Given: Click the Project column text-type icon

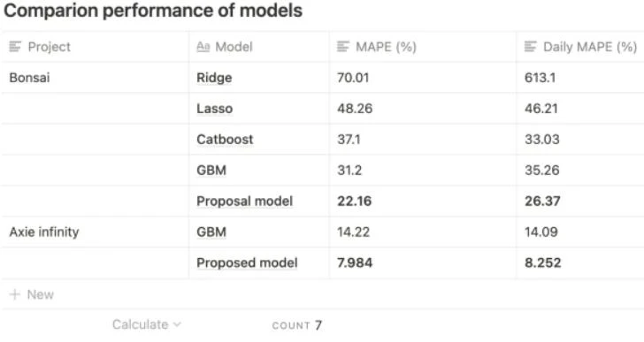Looking at the screenshot, I should pos(15,47).
